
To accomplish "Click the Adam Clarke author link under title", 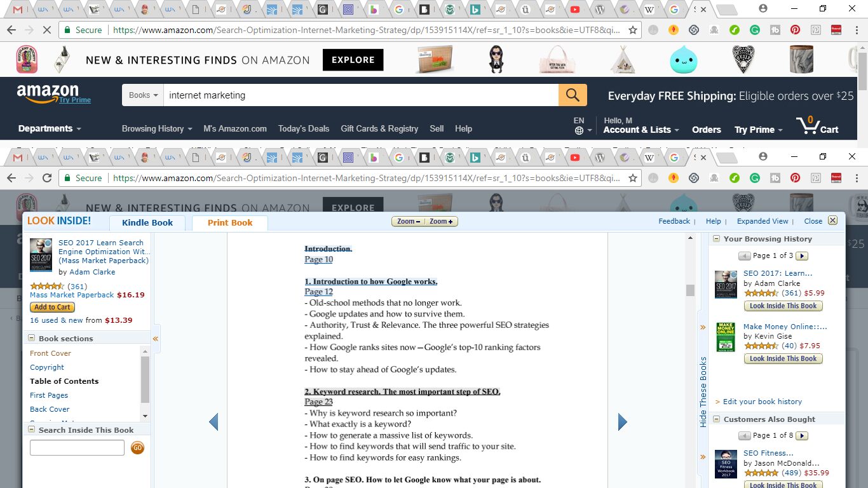I will tap(92, 272).
